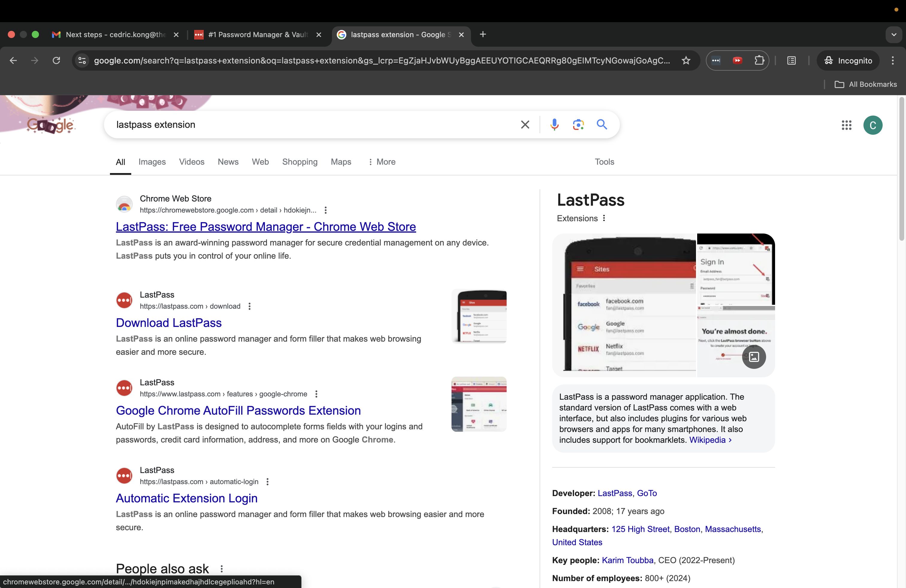
Task: Open the GoTo developer link
Action: [647, 493]
